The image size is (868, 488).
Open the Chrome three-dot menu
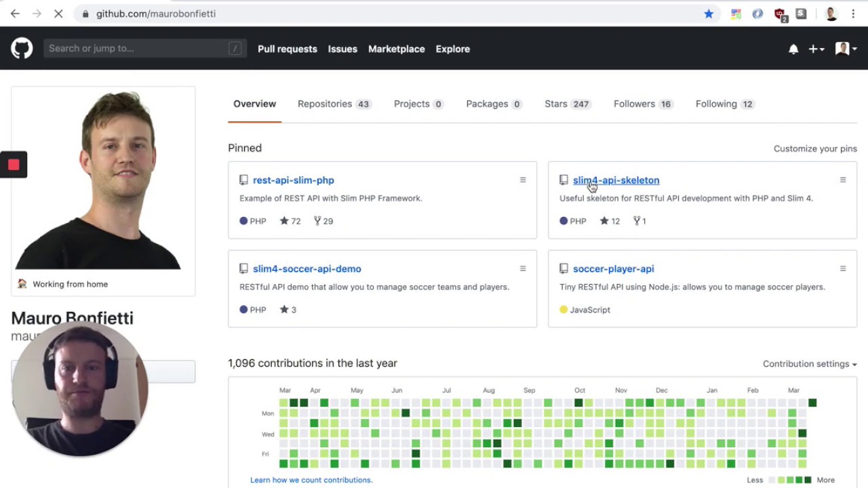(x=853, y=14)
